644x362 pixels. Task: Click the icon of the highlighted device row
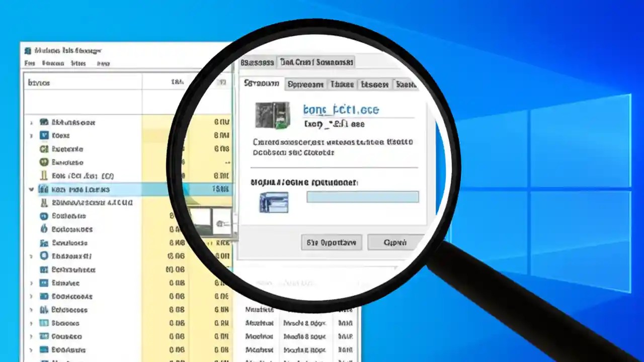point(44,189)
